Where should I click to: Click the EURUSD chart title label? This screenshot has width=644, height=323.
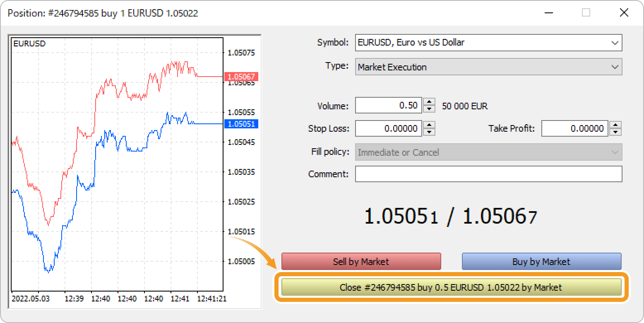(29, 43)
